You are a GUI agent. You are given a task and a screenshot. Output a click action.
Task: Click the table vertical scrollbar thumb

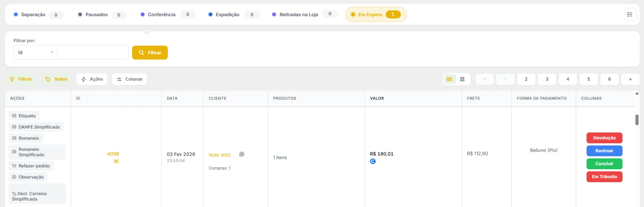637,120
